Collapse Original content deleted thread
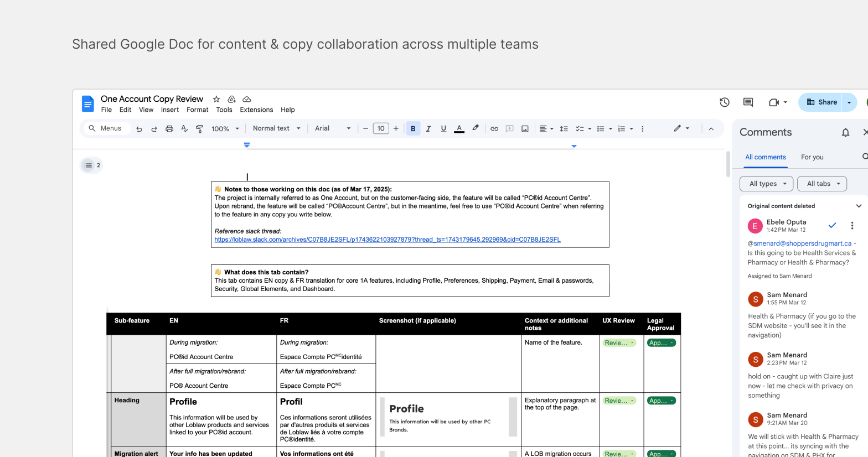868x457 pixels. coord(859,206)
